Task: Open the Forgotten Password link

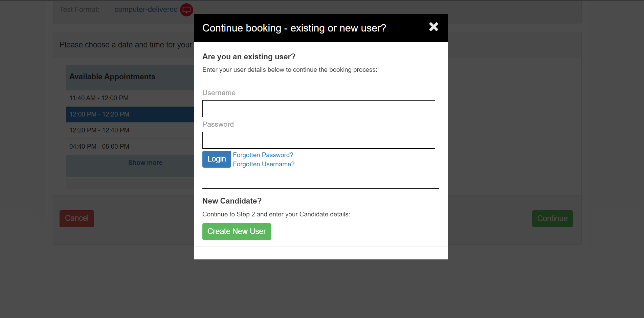Action: [263, 155]
